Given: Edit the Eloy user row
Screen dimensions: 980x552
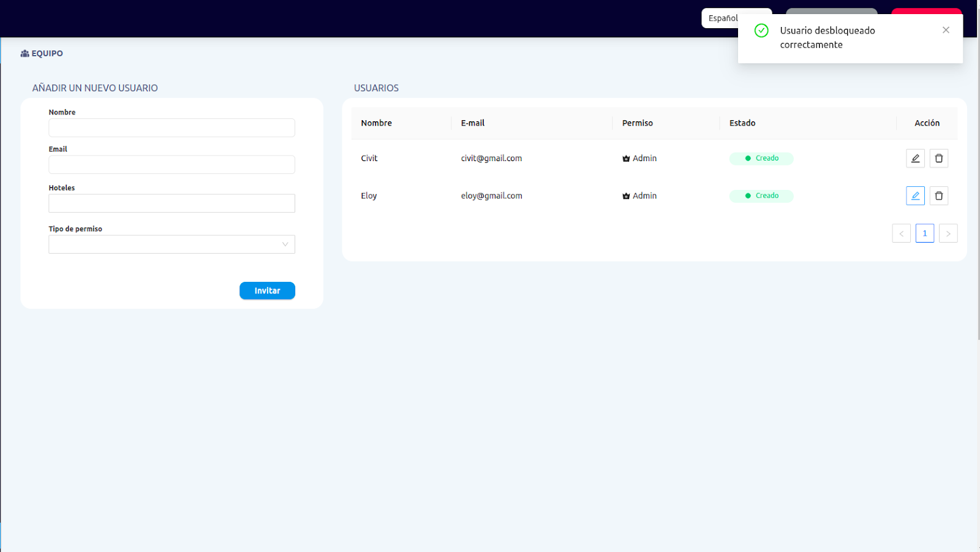Looking at the screenshot, I should click(915, 195).
